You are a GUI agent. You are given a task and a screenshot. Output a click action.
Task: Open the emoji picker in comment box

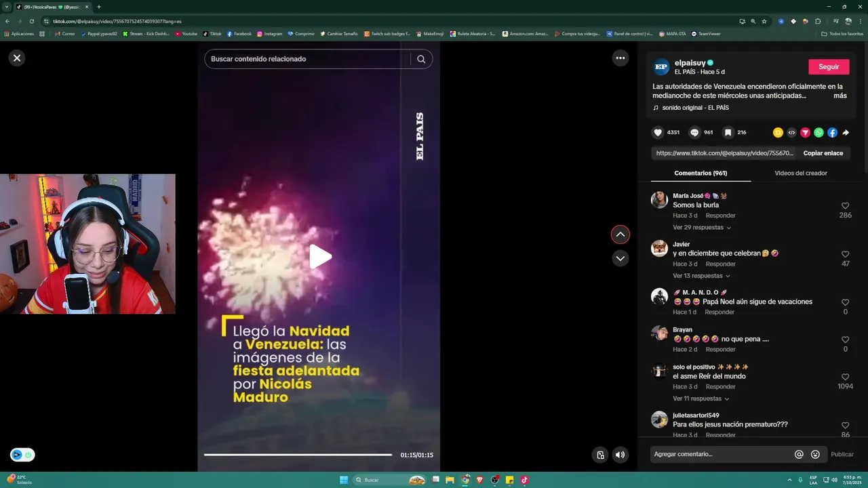click(x=815, y=455)
